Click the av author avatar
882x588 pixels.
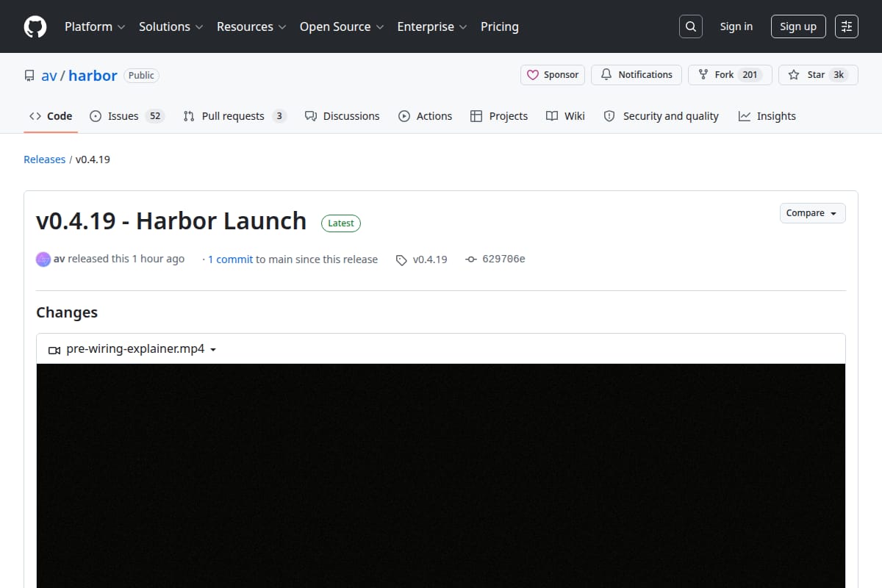(x=43, y=259)
